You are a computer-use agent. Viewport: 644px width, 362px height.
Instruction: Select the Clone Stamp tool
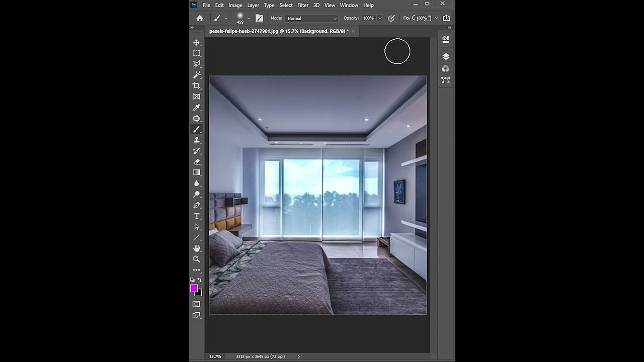(197, 140)
